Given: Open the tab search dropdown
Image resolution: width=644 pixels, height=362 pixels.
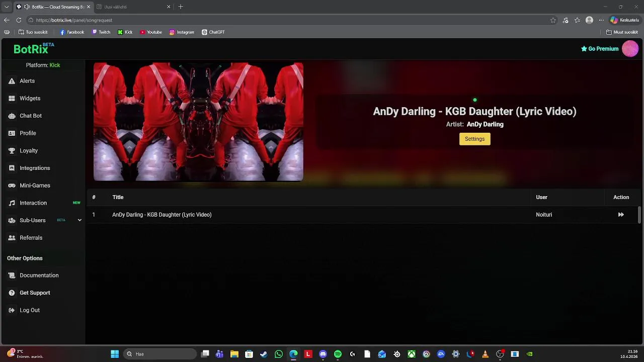Looking at the screenshot, I should (6, 7).
